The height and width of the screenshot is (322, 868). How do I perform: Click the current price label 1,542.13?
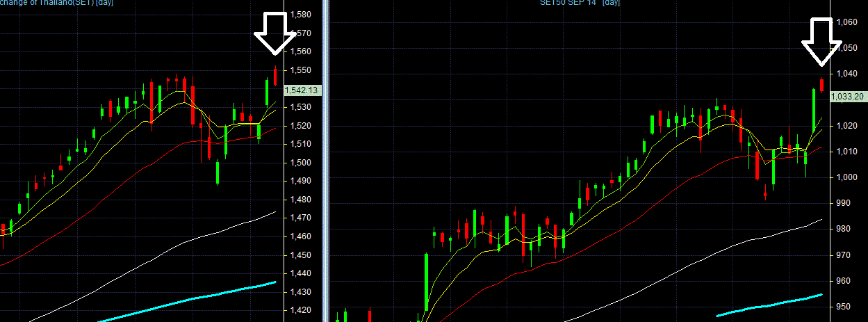pyautogui.click(x=301, y=90)
